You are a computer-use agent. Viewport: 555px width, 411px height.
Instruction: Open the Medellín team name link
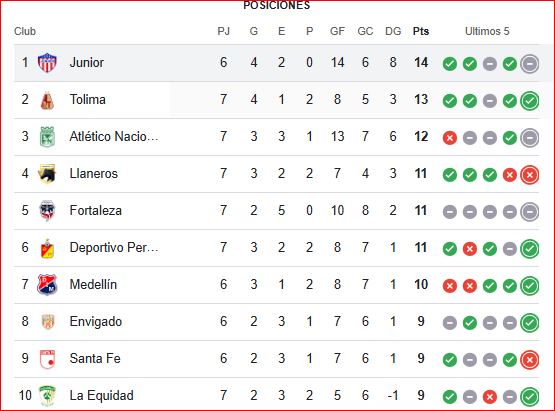(x=93, y=284)
